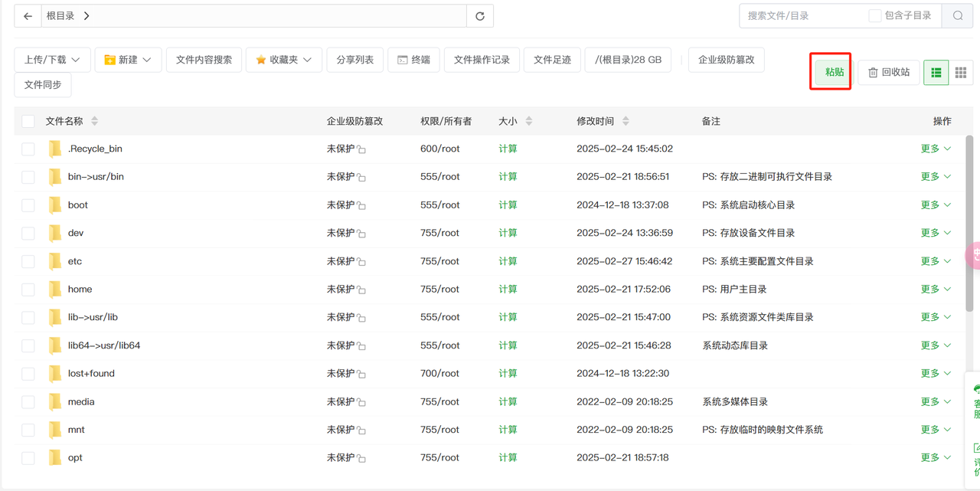Sort by file name arrows
The image size is (980, 491).
point(95,121)
